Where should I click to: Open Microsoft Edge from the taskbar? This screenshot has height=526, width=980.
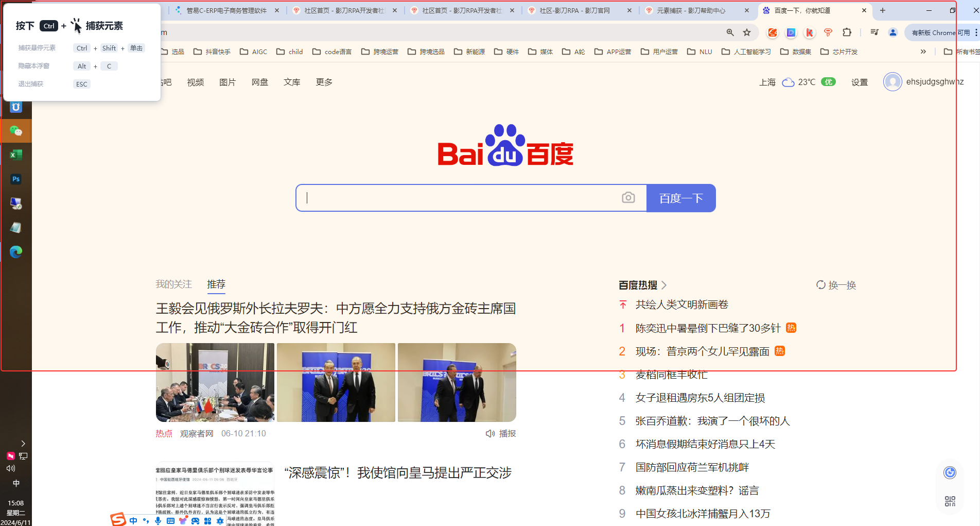[16, 252]
